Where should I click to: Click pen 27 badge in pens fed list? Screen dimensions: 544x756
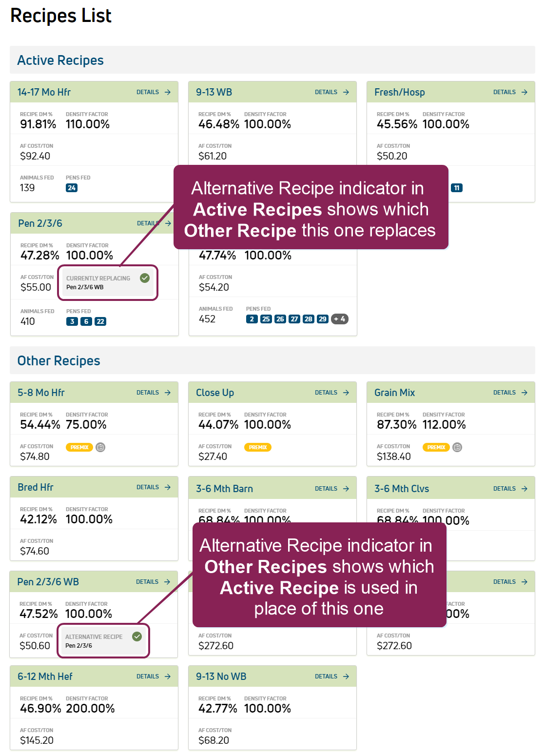tap(294, 319)
